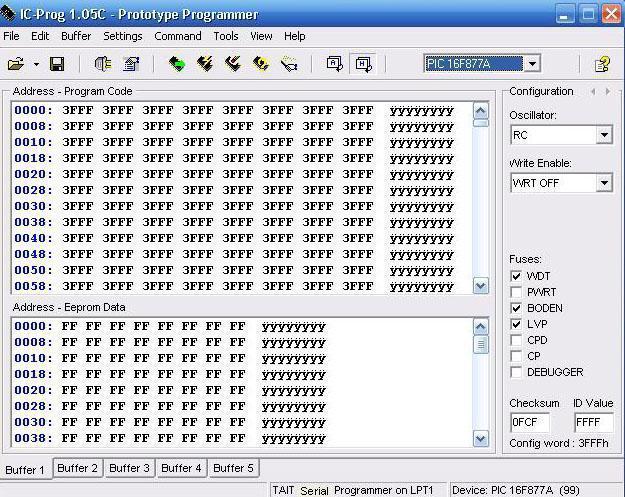Open the Edit menu
The image size is (625, 497).
pyautogui.click(x=40, y=36)
